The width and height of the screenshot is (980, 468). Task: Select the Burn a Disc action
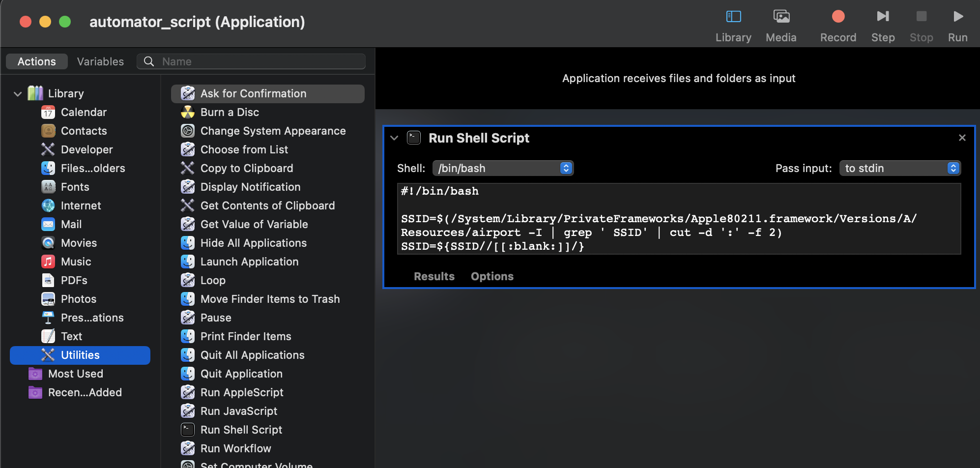(230, 112)
